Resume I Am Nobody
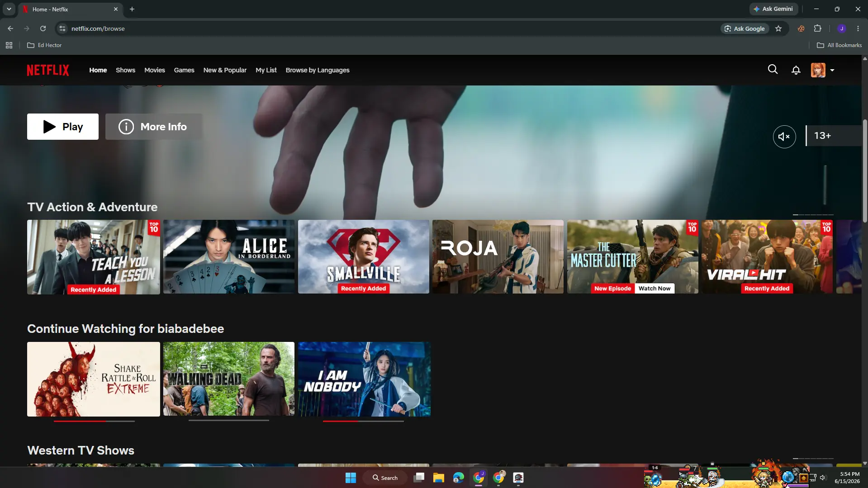This screenshot has height=488, width=868. 364,379
